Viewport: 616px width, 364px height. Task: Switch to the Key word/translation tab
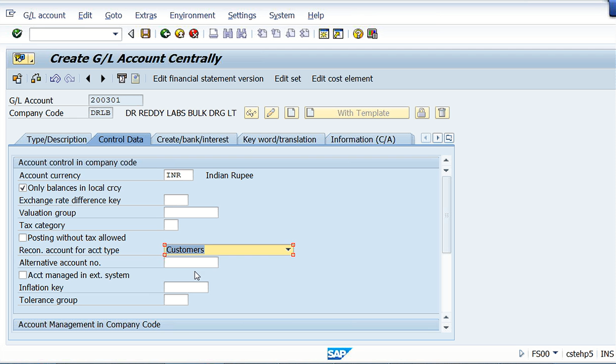[x=279, y=139]
